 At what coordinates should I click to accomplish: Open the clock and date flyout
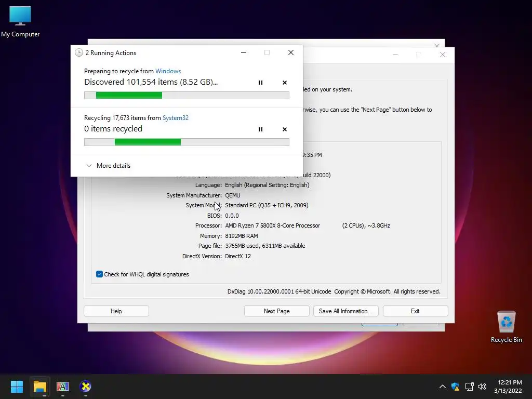click(x=508, y=387)
